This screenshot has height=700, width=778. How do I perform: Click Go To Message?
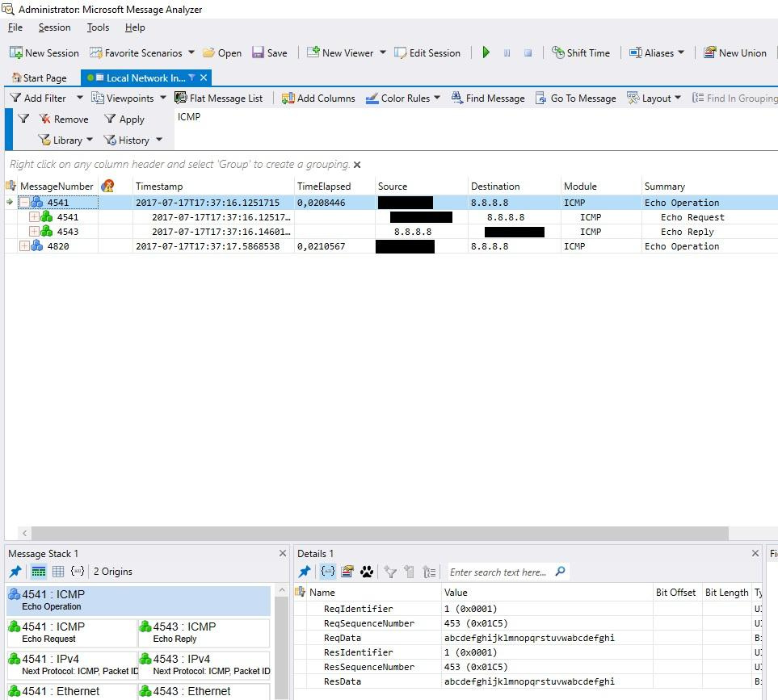[x=575, y=99]
